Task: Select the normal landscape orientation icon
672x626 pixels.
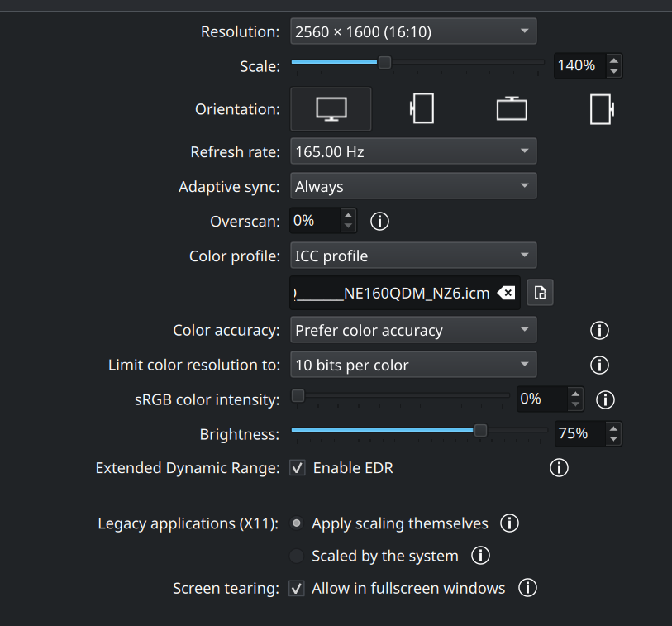Action: click(x=331, y=109)
